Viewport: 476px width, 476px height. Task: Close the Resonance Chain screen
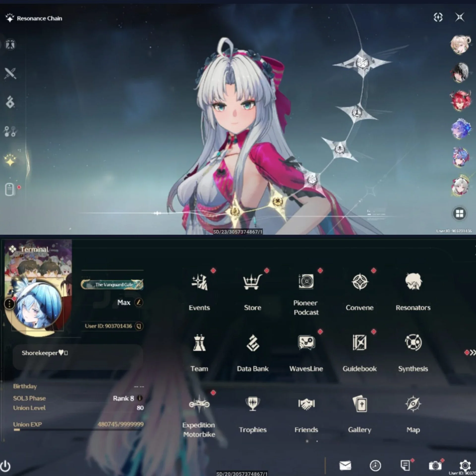(460, 17)
